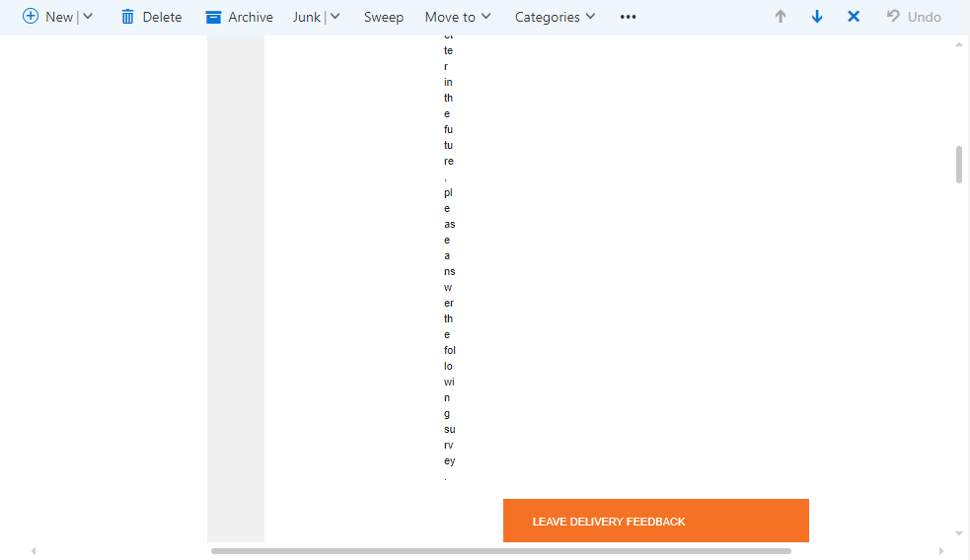This screenshot has height=560, width=970.
Task: Expand the Categories menu
Action: (555, 17)
